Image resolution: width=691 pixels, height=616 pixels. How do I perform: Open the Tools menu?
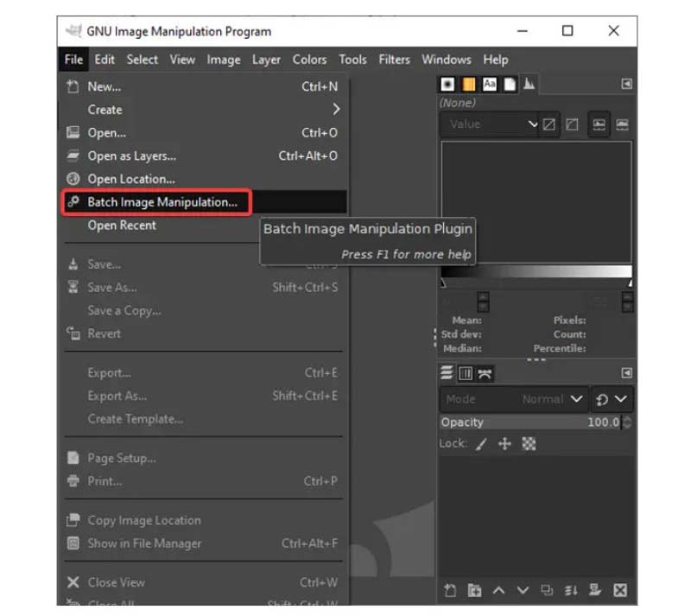pyautogui.click(x=352, y=60)
